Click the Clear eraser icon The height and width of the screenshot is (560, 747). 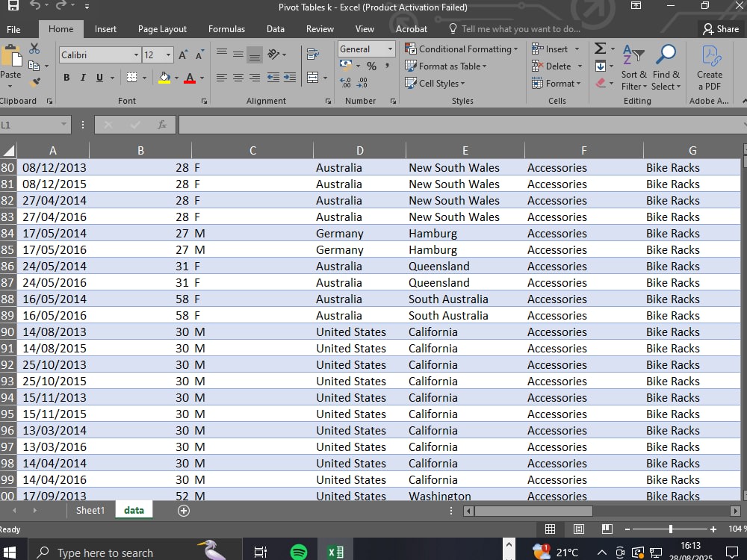[x=601, y=83]
